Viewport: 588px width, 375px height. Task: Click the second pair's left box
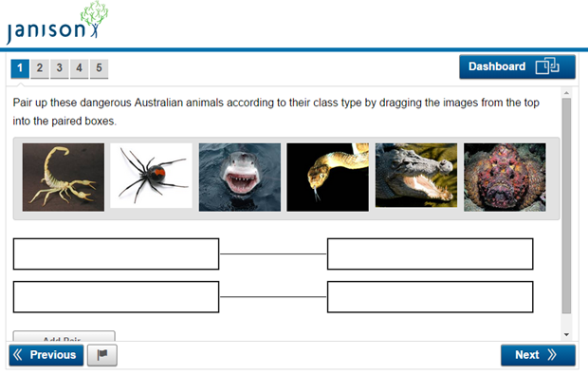click(x=117, y=297)
